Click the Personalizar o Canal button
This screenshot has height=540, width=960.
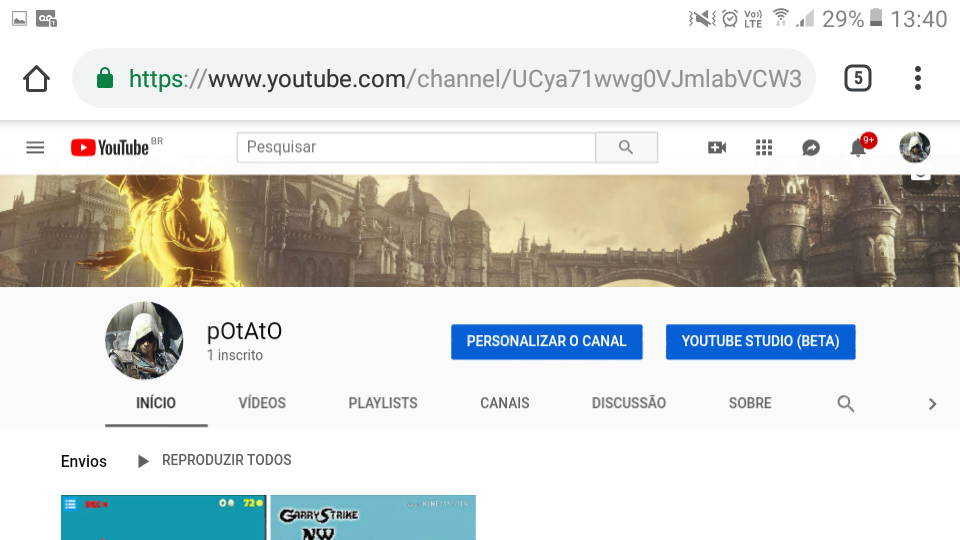coord(547,342)
